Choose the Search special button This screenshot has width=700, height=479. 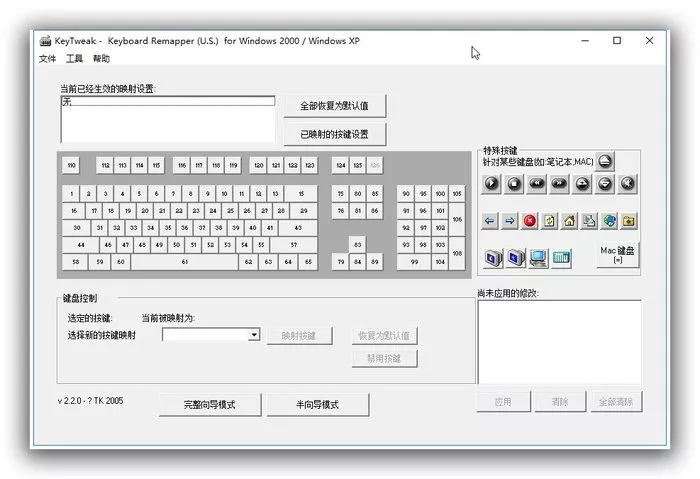point(589,221)
